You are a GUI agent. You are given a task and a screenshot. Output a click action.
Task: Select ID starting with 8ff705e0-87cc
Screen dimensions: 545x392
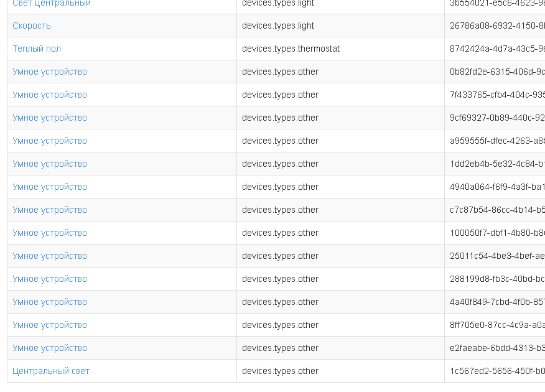[497, 325]
